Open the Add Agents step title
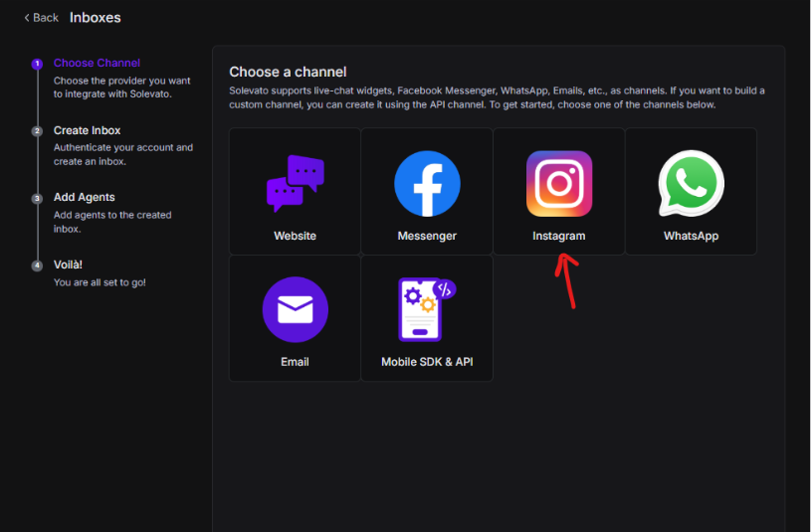 85,197
